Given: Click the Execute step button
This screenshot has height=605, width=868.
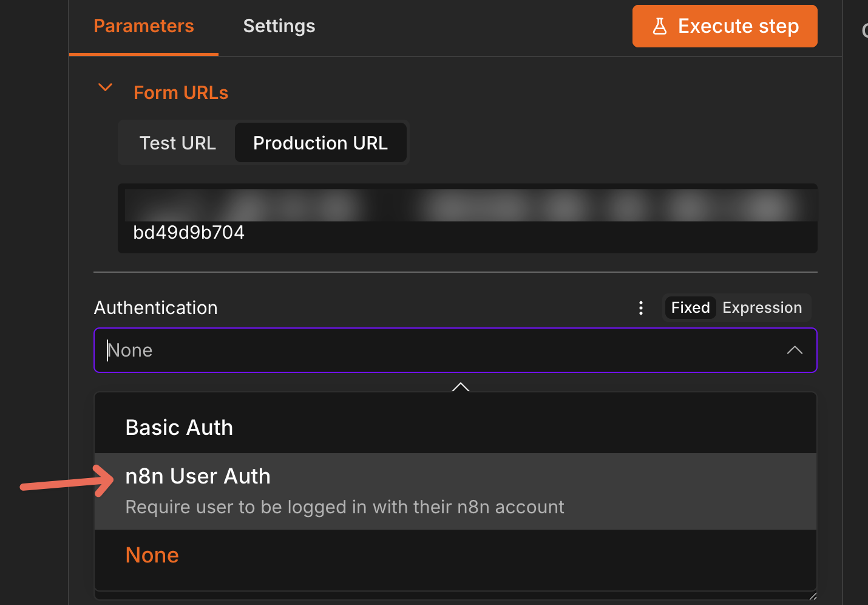Looking at the screenshot, I should click(725, 26).
